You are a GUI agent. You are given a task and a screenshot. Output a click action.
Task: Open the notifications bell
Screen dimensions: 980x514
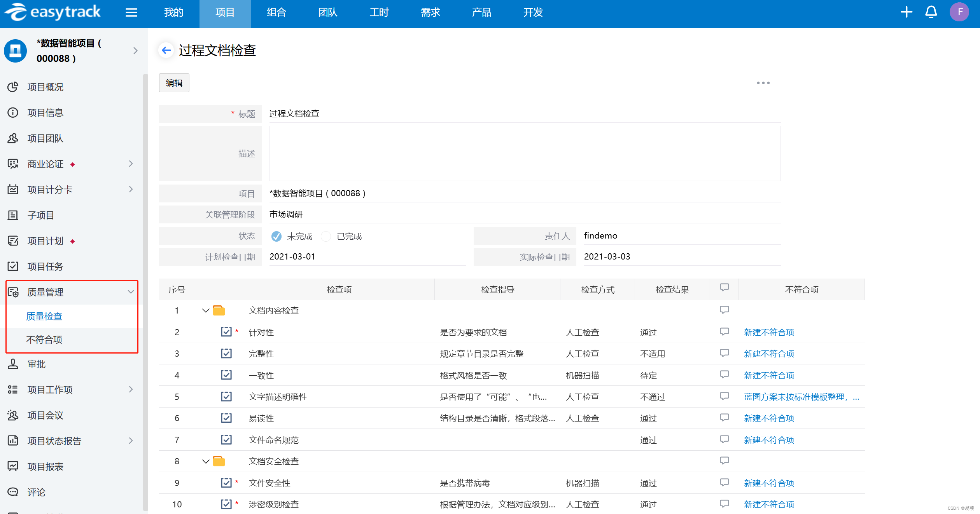click(931, 12)
